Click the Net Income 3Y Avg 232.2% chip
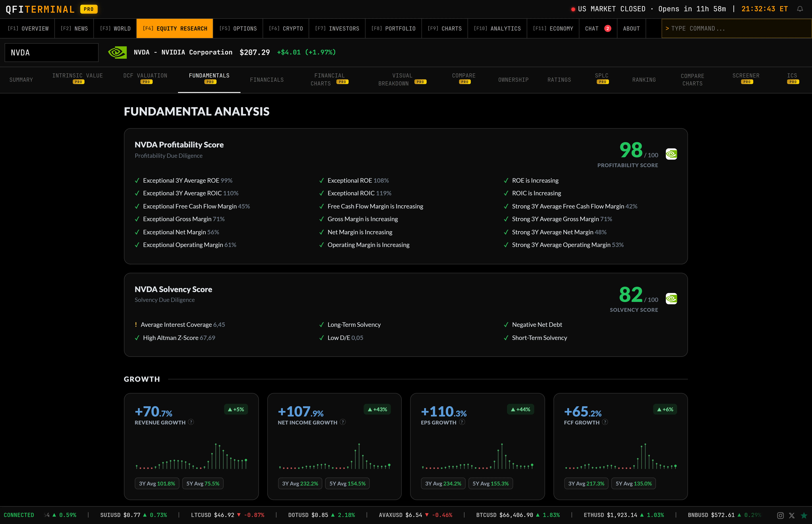This screenshot has width=812, height=524. coord(300,483)
